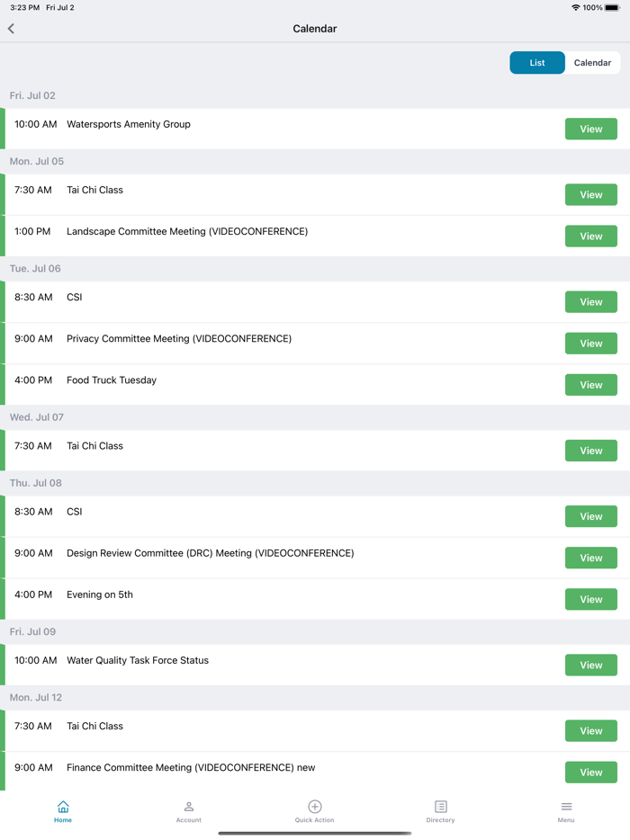Image resolution: width=630 pixels, height=840 pixels.
Task: Open the Account person icon
Action: click(x=189, y=807)
